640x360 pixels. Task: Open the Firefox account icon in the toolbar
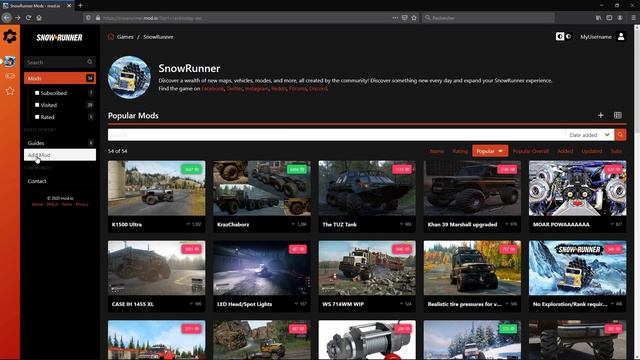(620, 18)
